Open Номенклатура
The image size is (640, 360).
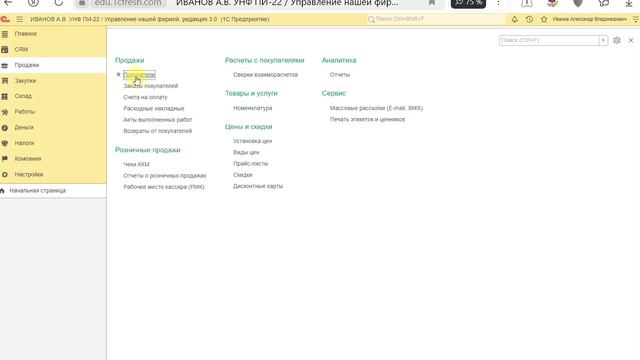[x=253, y=108]
